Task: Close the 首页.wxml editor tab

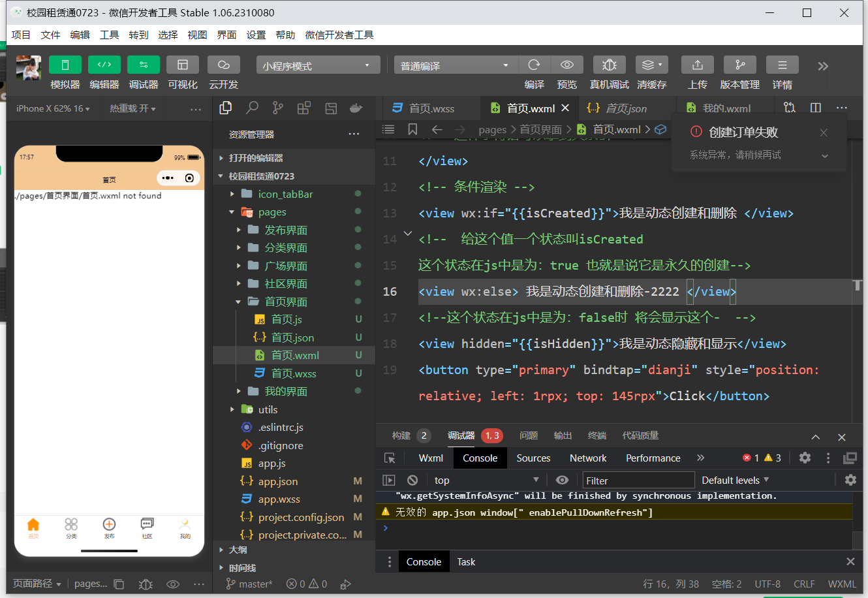Action: (565, 108)
